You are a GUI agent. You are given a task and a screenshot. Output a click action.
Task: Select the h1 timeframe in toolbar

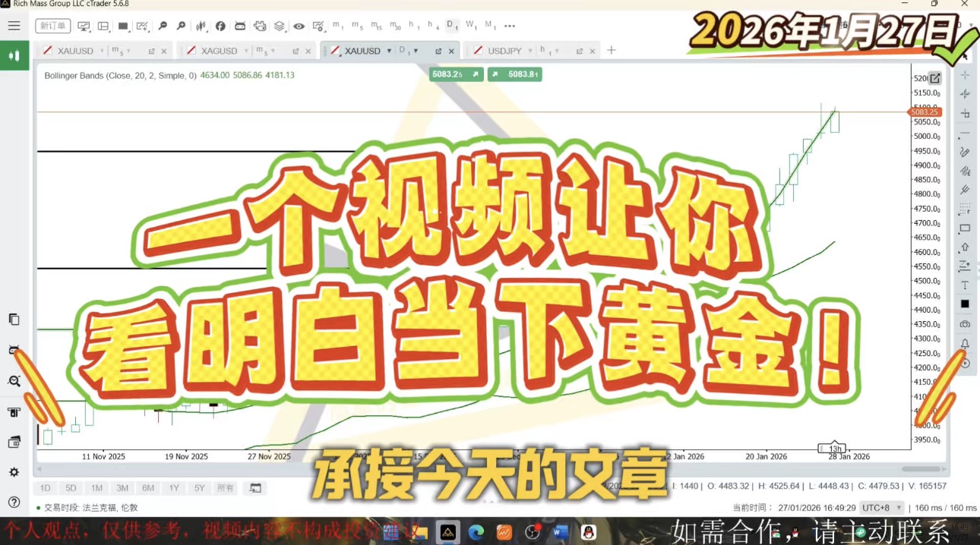(x=414, y=26)
